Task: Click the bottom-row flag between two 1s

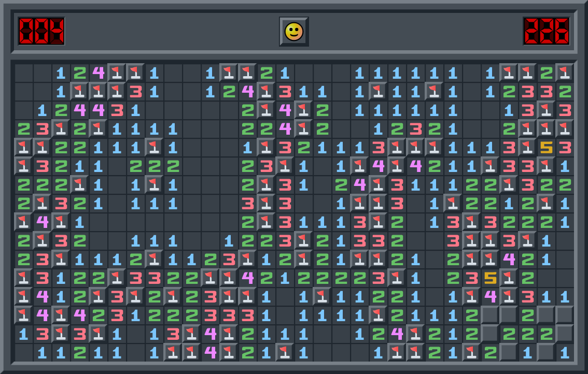Action: coord(285,353)
